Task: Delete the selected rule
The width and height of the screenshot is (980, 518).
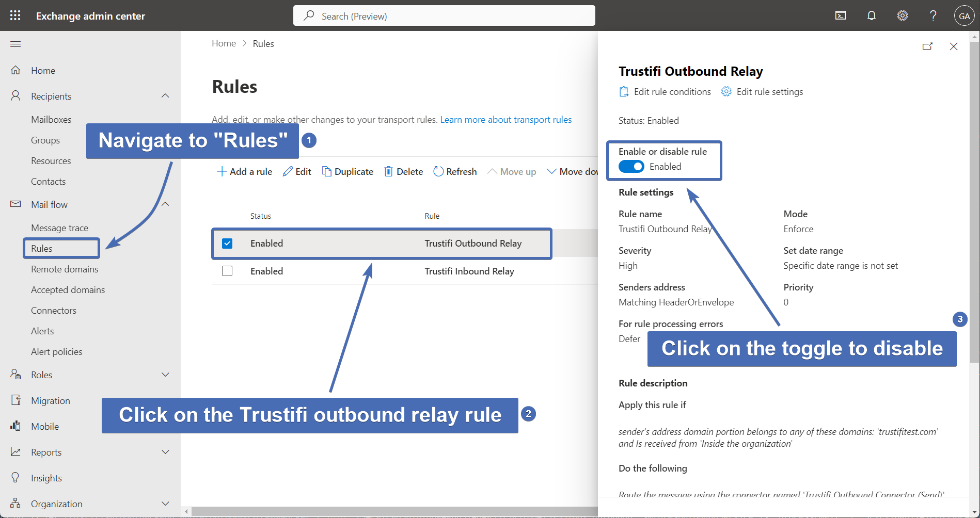Action: tap(403, 172)
